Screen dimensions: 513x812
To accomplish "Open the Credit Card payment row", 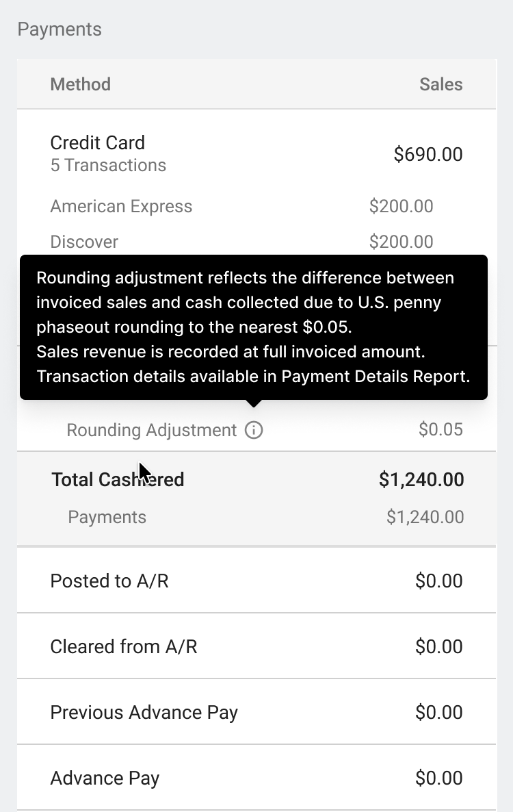I will tap(256, 154).
